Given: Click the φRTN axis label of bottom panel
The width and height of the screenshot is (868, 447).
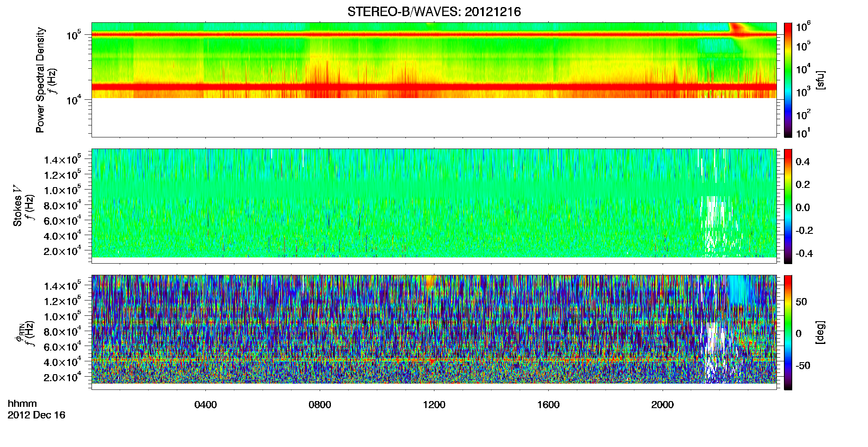Looking at the screenshot, I should point(19,333).
